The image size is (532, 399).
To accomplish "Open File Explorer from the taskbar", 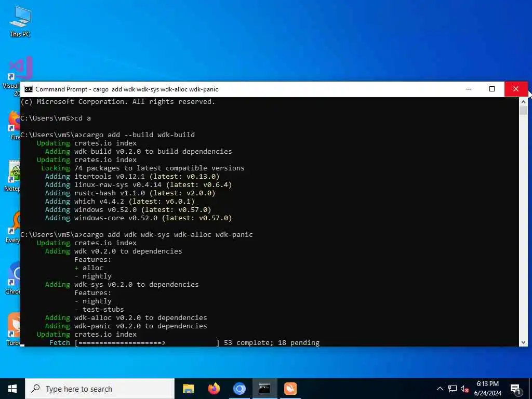I will click(188, 389).
